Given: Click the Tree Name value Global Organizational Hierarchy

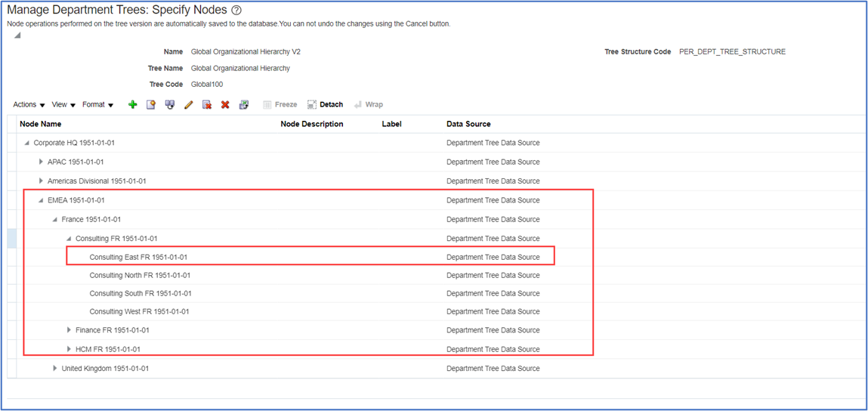Looking at the screenshot, I should pos(240,68).
